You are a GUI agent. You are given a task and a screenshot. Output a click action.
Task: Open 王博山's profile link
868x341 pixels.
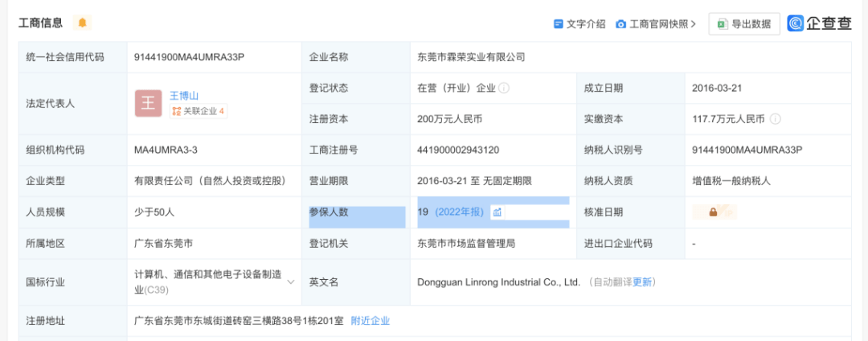click(183, 95)
